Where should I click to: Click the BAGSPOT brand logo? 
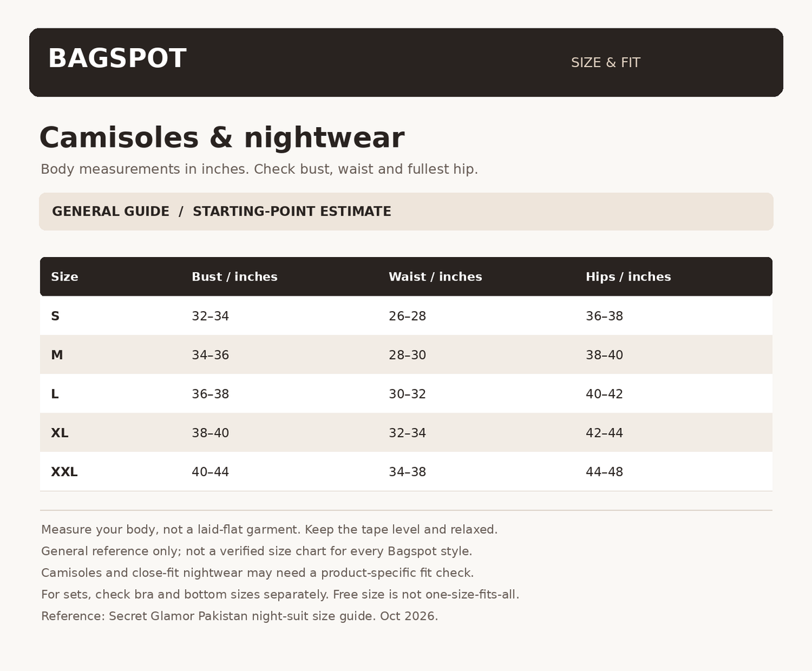point(117,59)
